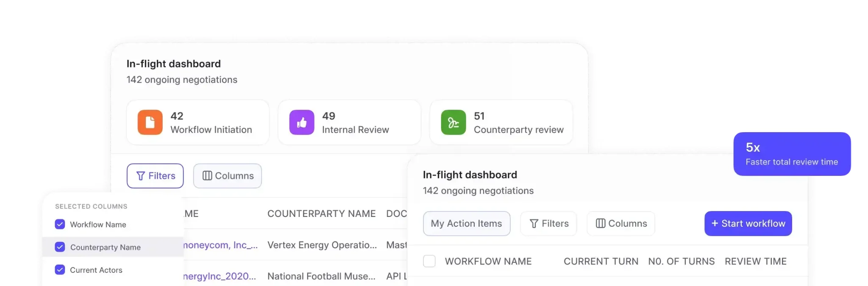Screen dimensions: 868x286
Task: Click the funnel icon in the outlined Filters button
Action: (x=141, y=176)
